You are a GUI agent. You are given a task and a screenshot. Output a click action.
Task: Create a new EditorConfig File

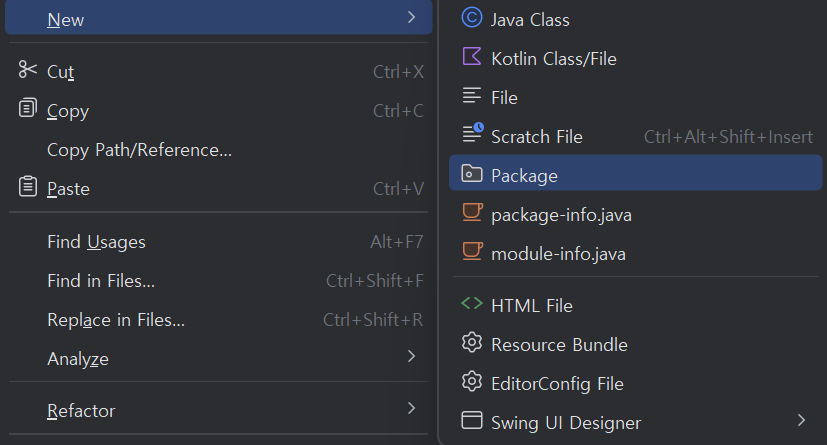click(x=635, y=383)
